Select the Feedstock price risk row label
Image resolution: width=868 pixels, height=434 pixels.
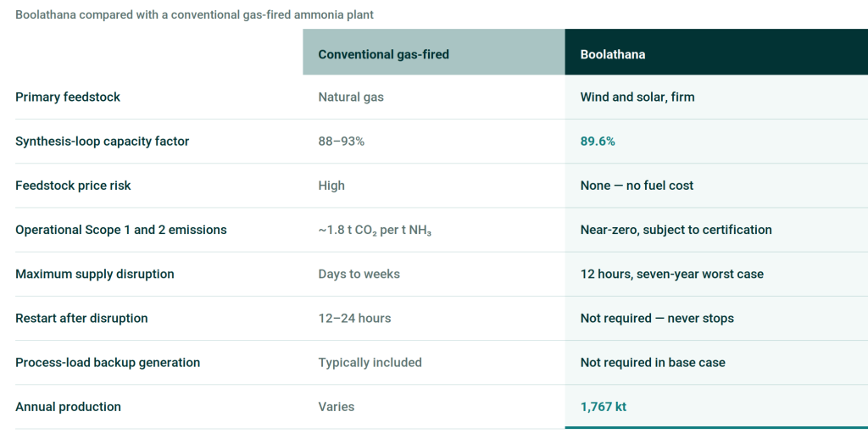[x=73, y=186]
